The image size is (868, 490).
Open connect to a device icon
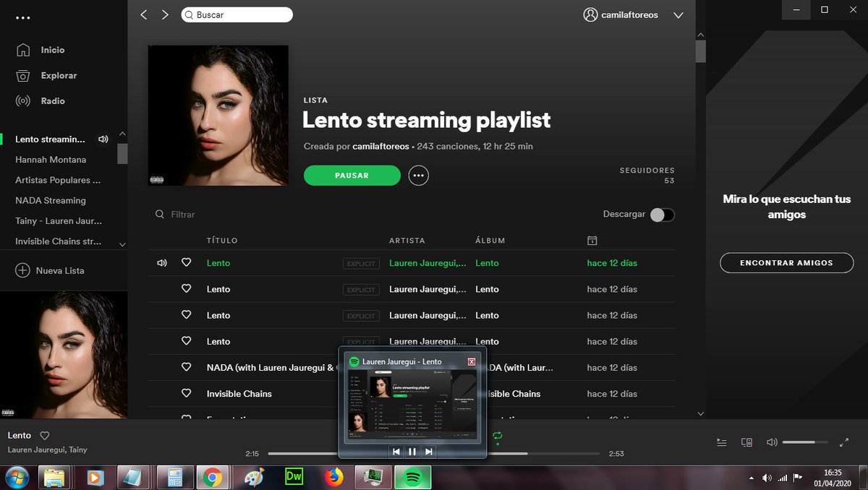pyautogui.click(x=747, y=442)
